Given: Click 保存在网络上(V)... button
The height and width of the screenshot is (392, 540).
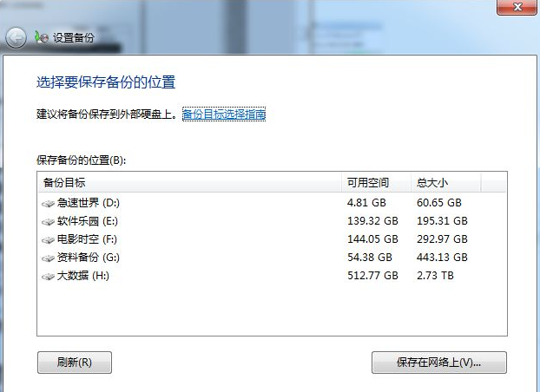Looking at the screenshot, I should (x=439, y=362).
